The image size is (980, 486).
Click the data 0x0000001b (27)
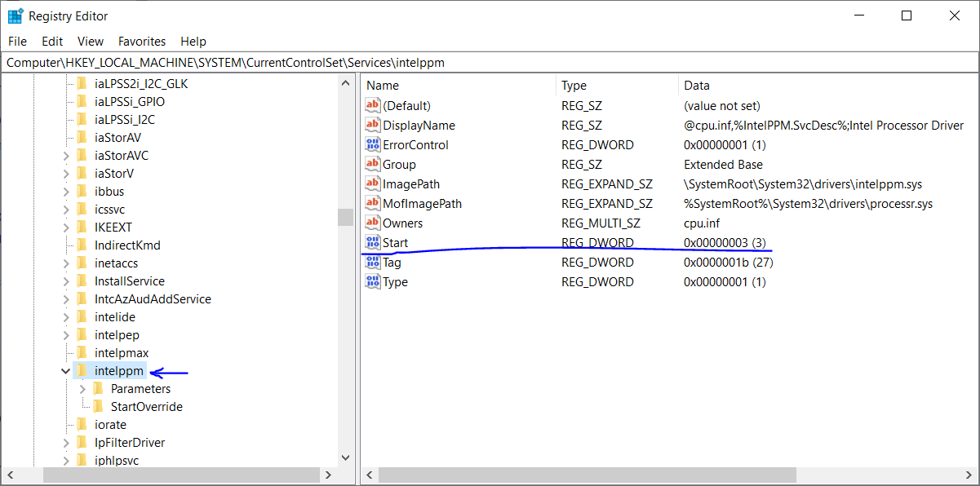click(729, 262)
